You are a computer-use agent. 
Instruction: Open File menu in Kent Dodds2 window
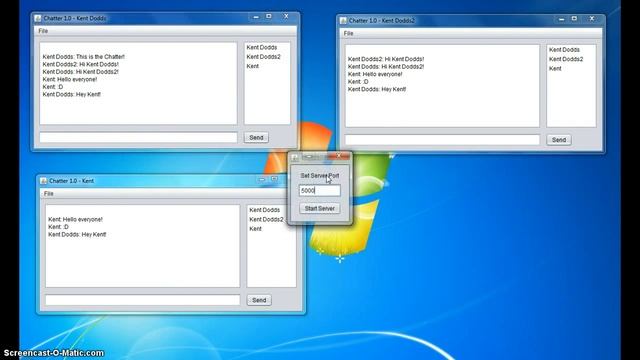coord(348,33)
